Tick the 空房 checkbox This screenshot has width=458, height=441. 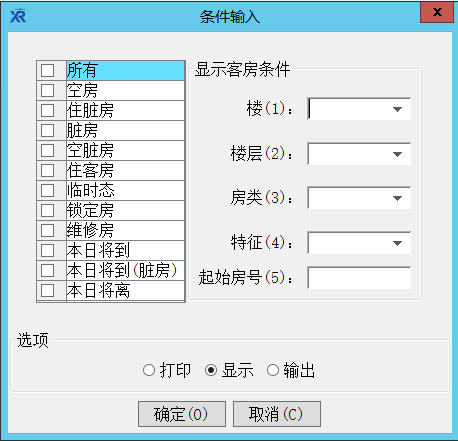[x=47, y=90]
